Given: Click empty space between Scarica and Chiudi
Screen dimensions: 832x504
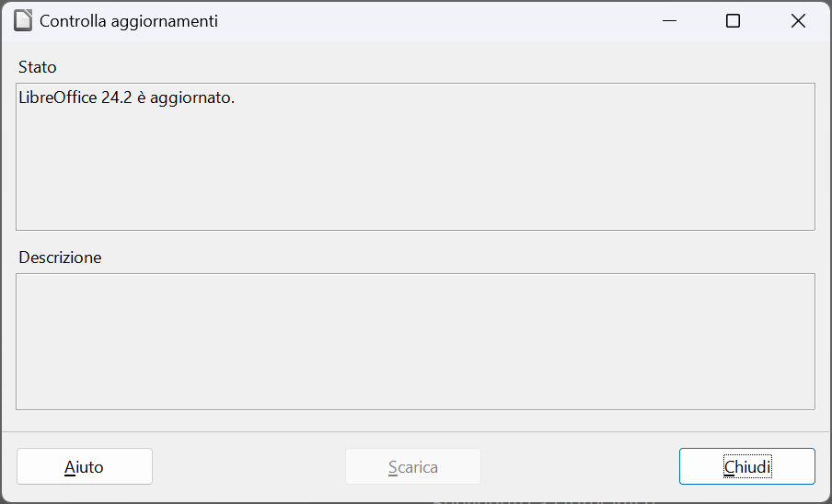Looking at the screenshot, I should 580,466.
